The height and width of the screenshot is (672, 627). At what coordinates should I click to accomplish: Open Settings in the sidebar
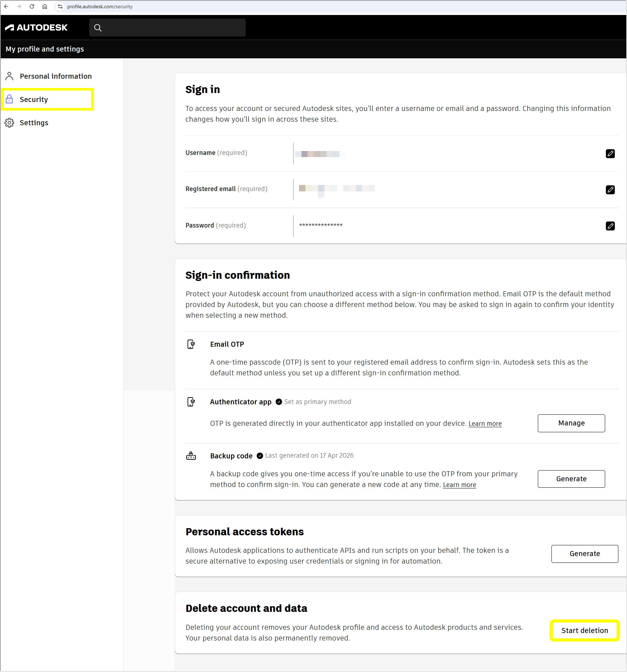pyautogui.click(x=27, y=123)
